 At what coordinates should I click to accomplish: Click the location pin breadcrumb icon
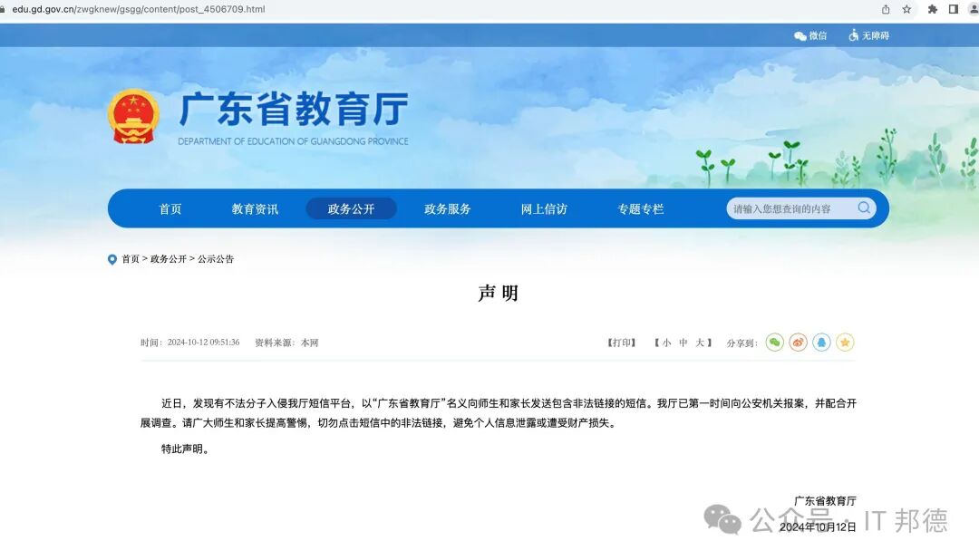tap(112, 259)
